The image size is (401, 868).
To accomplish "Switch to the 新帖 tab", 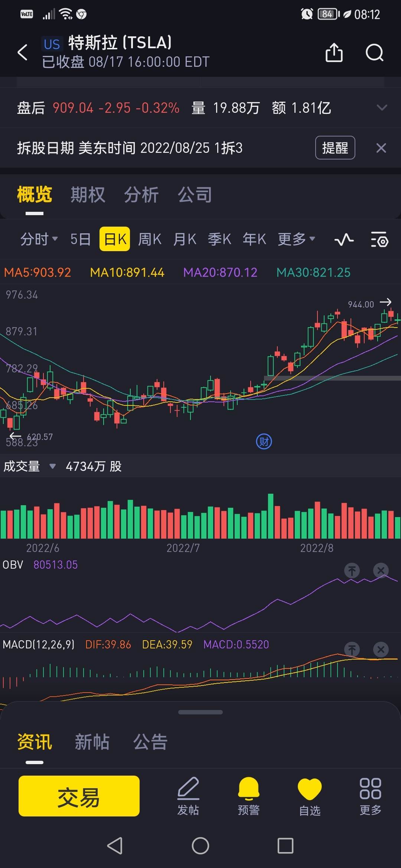I will [x=92, y=742].
